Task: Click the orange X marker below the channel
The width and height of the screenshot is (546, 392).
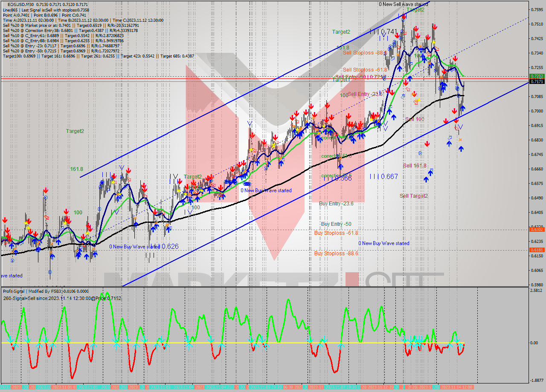Action: tap(460, 140)
